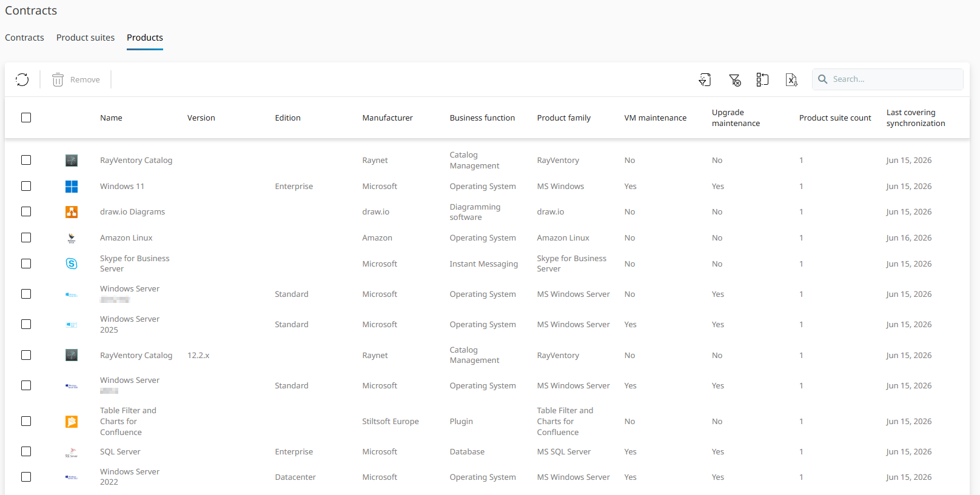Click the Remove trash button
The width and height of the screenshot is (980, 495).
tap(76, 79)
